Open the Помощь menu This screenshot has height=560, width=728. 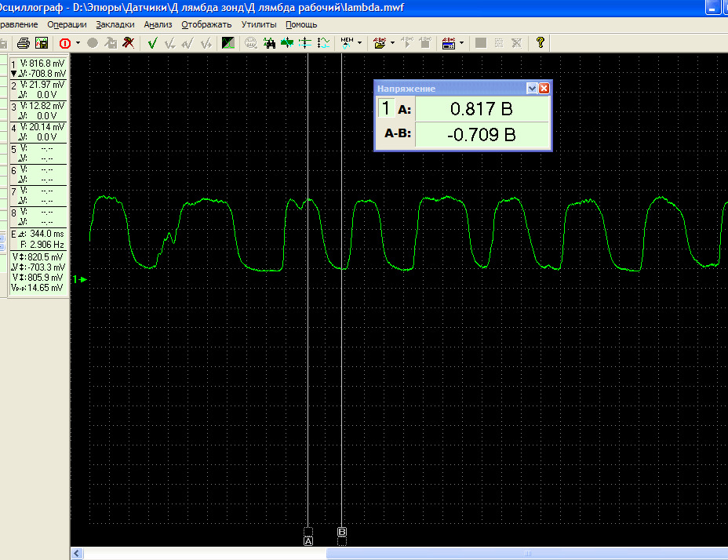pyautogui.click(x=301, y=24)
